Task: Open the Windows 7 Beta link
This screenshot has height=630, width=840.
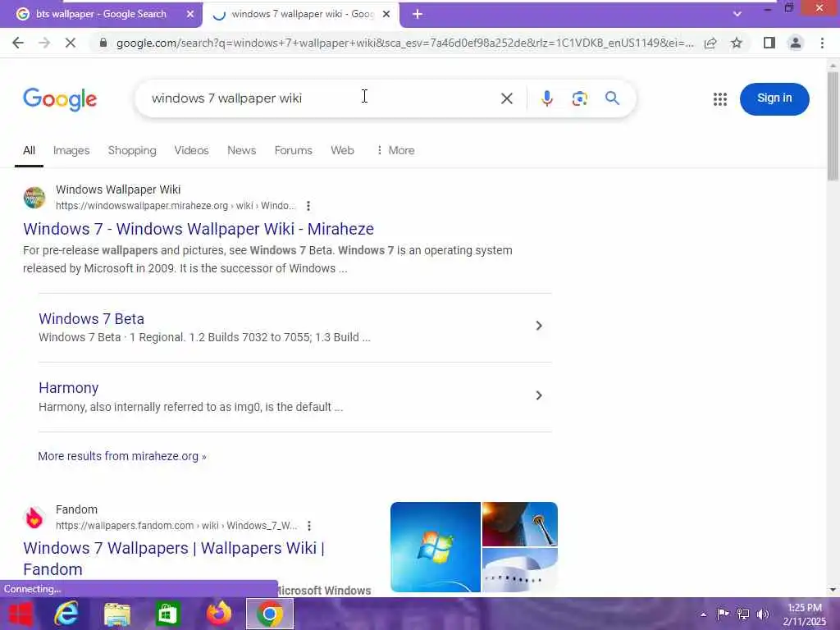Action: point(91,319)
